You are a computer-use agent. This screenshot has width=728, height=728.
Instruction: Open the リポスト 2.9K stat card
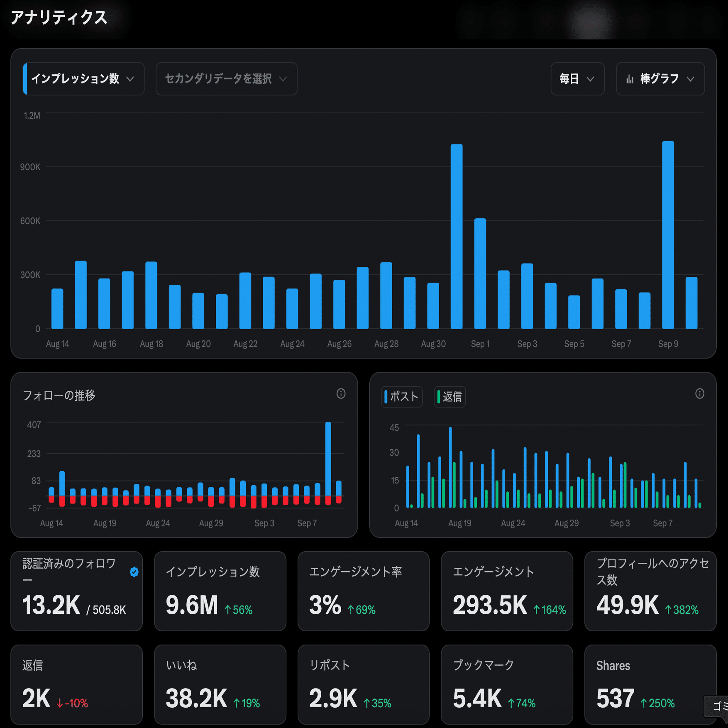point(364,684)
